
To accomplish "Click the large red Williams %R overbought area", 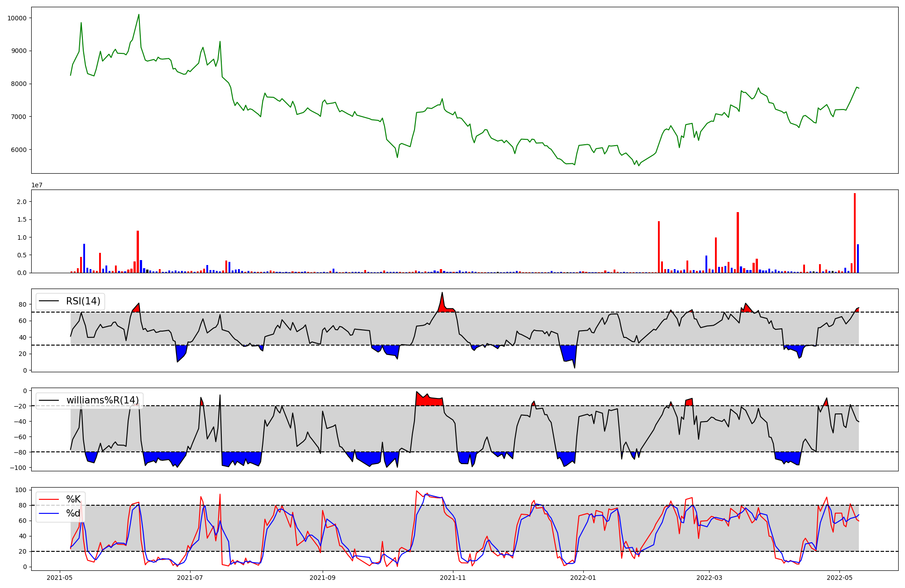I will 429,401.
